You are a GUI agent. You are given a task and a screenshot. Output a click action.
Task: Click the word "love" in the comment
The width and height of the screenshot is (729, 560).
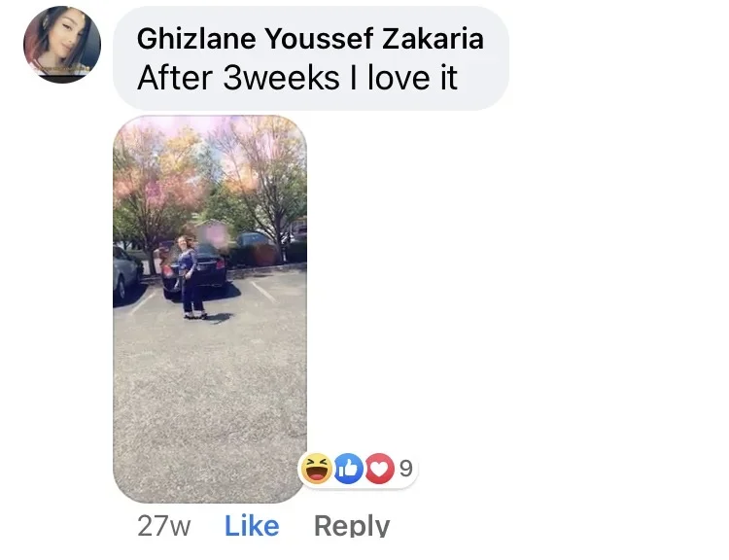click(399, 78)
